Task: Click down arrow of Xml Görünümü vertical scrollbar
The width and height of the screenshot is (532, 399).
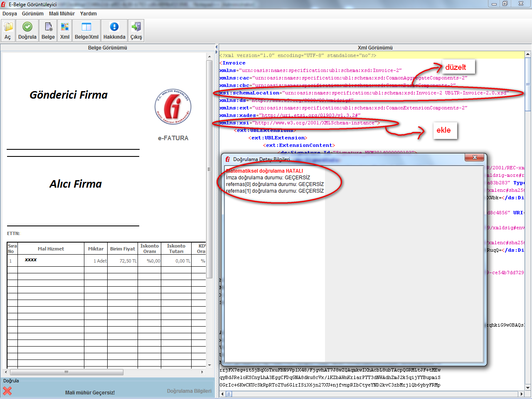Action: click(528, 388)
